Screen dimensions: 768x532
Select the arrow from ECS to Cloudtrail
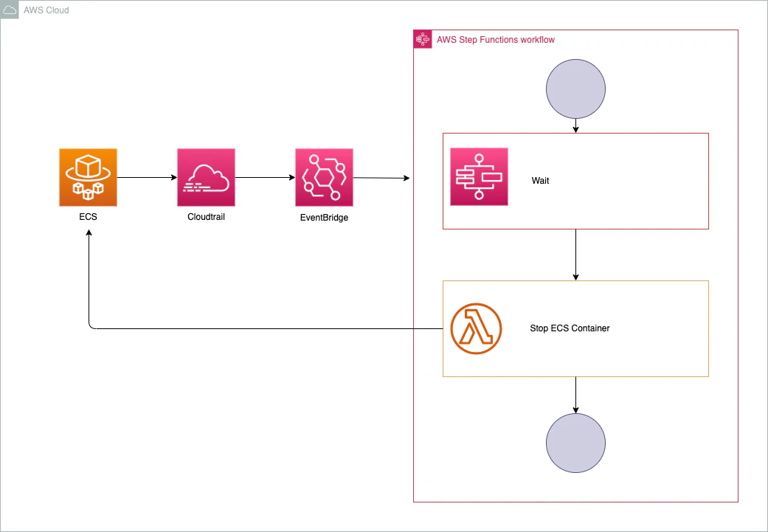tap(148, 176)
